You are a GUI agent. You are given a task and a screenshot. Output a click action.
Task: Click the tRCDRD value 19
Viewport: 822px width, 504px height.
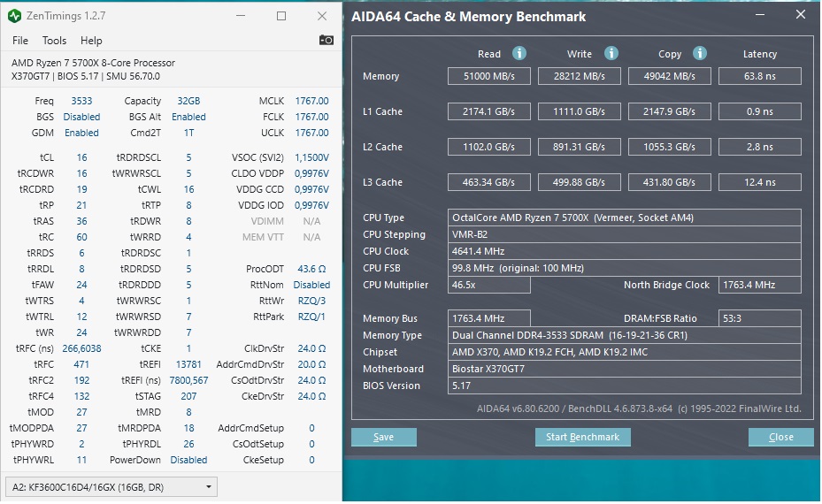pos(81,189)
